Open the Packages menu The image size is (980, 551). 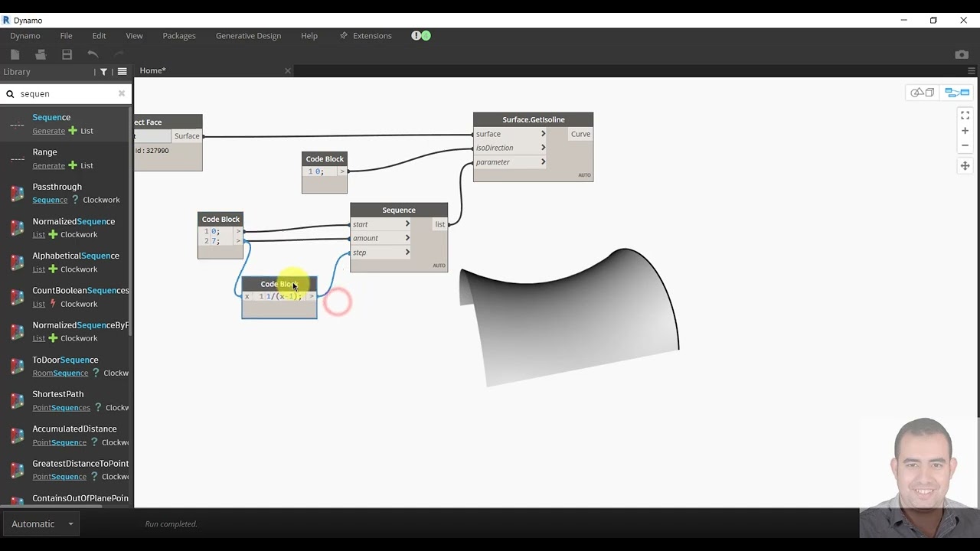click(179, 36)
